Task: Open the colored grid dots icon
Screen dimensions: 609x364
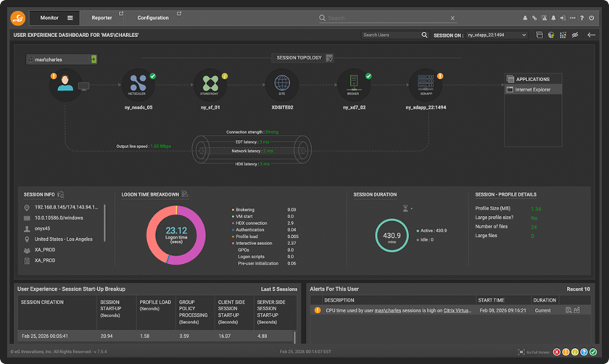Action: (x=563, y=35)
